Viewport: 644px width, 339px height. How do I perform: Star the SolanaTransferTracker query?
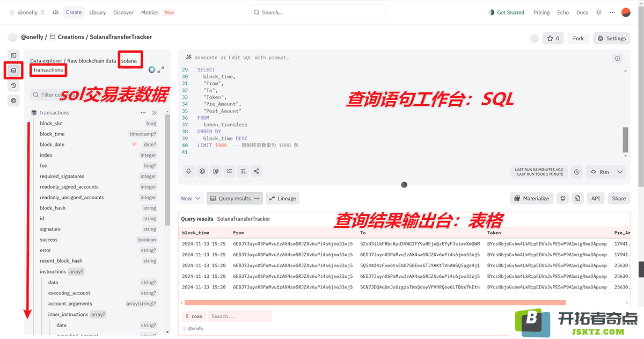pyautogui.click(x=553, y=38)
